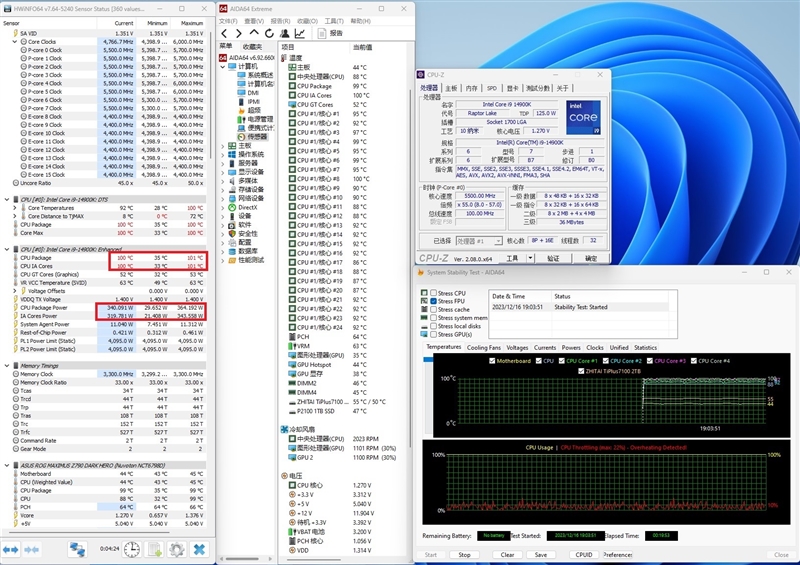Viewport: 800px width, 565px height.
Task: Enable the Stress cache checkbox
Action: pos(433,309)
